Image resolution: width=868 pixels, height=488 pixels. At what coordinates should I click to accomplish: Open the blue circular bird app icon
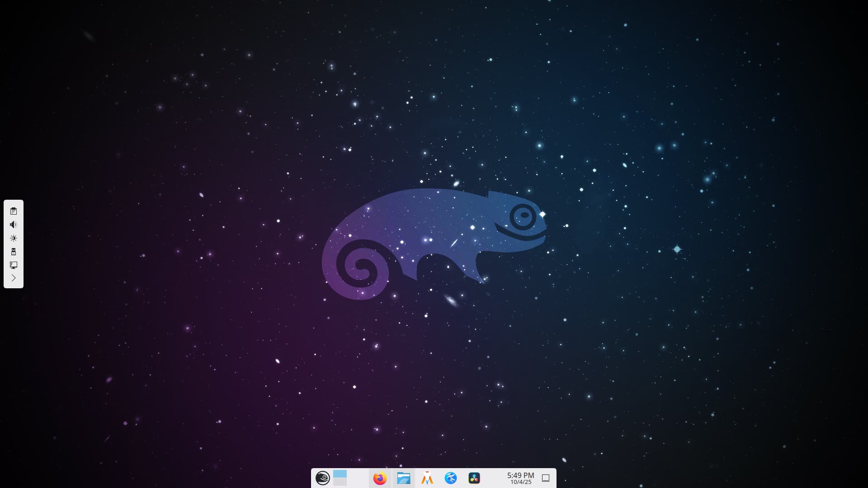click(451, 478)
